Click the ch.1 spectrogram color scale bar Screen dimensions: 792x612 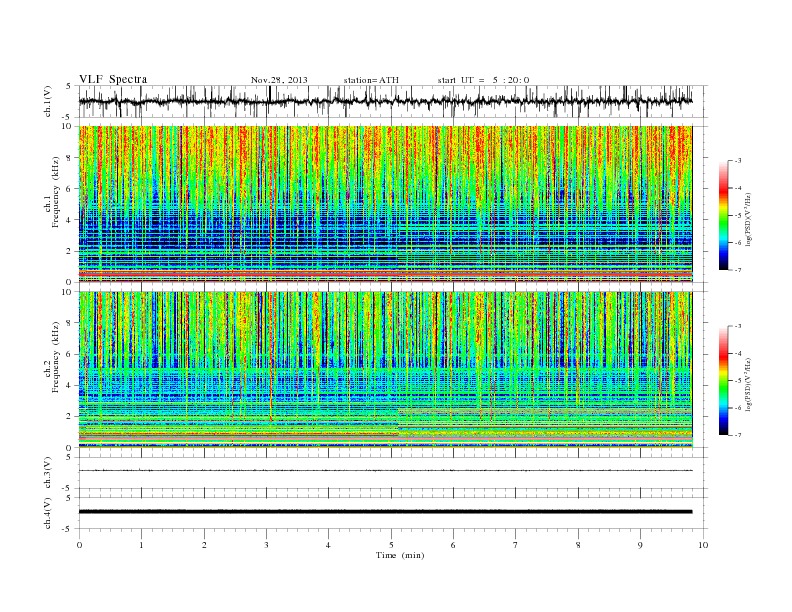point(724,215)
